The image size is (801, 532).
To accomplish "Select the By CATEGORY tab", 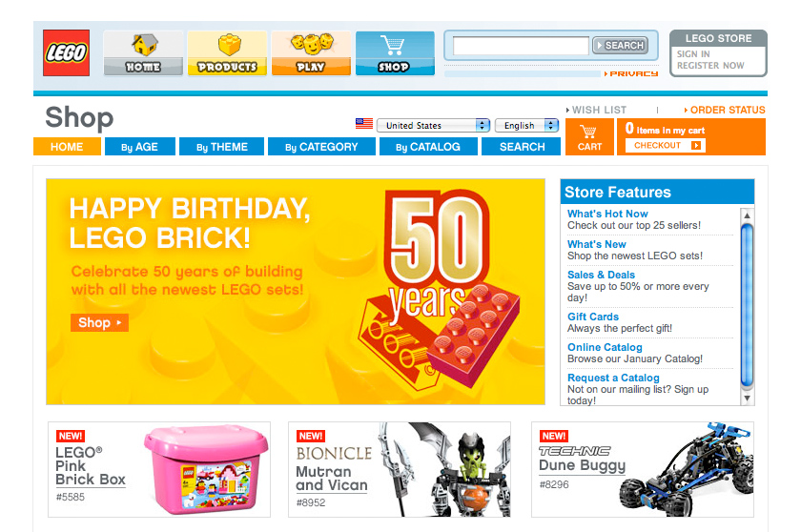I will pyautogui.click(x=322, y=147).
